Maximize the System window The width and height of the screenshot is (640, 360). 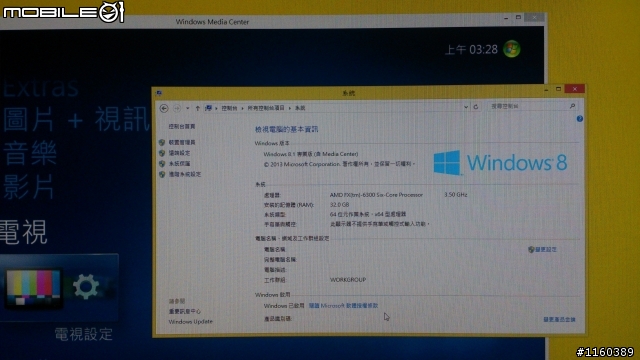click(558, 89)
